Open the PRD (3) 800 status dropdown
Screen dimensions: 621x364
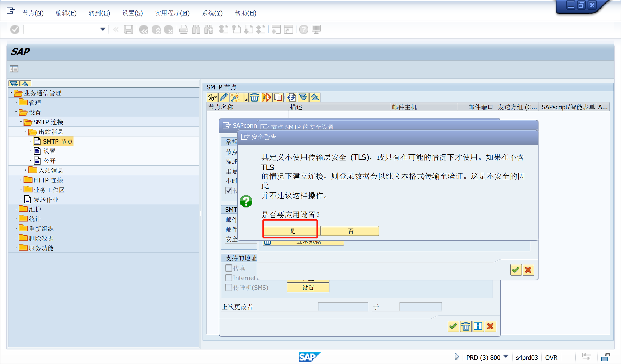pos(506,357)
